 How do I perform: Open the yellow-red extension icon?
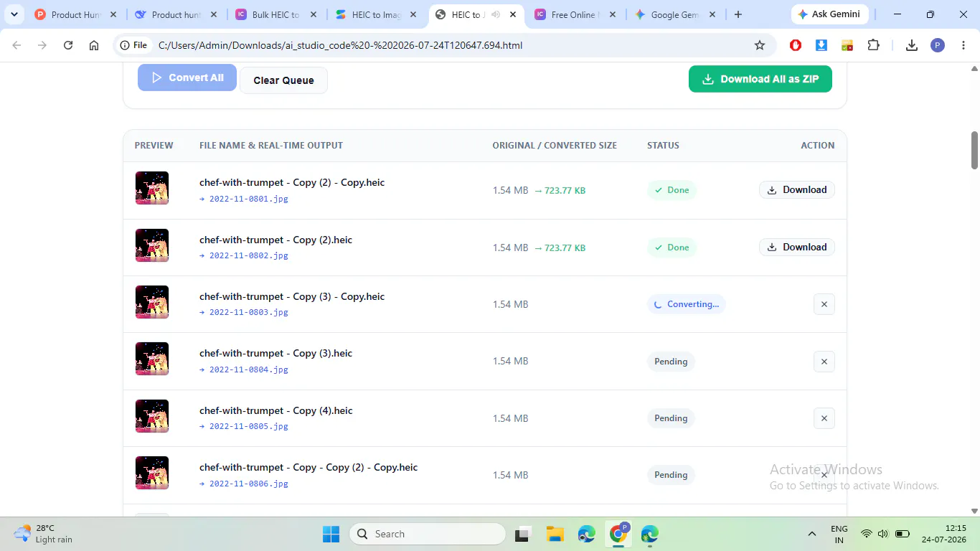(x=847, y=45)
